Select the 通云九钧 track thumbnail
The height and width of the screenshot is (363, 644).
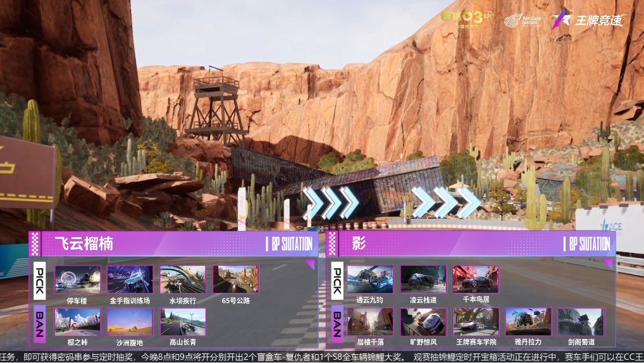pyautogui.click(x=370, y=280)
